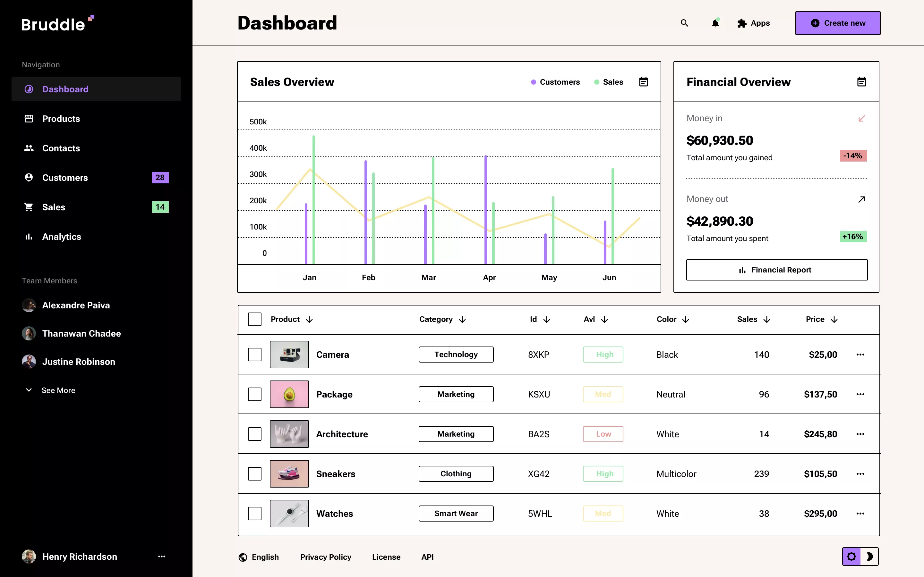Open the settings gear at bottom right
The height and width of the screenshot is (577, 924).
pyautogui.click(x=852, y=556)
